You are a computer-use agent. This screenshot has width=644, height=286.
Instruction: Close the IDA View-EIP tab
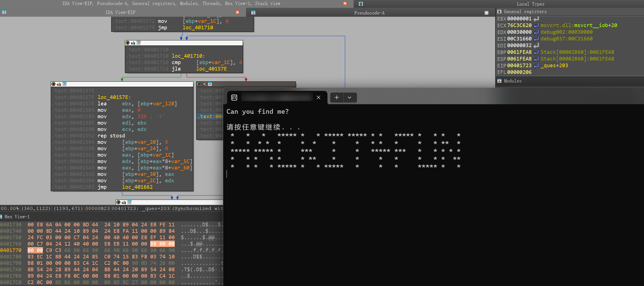point(237,12)
